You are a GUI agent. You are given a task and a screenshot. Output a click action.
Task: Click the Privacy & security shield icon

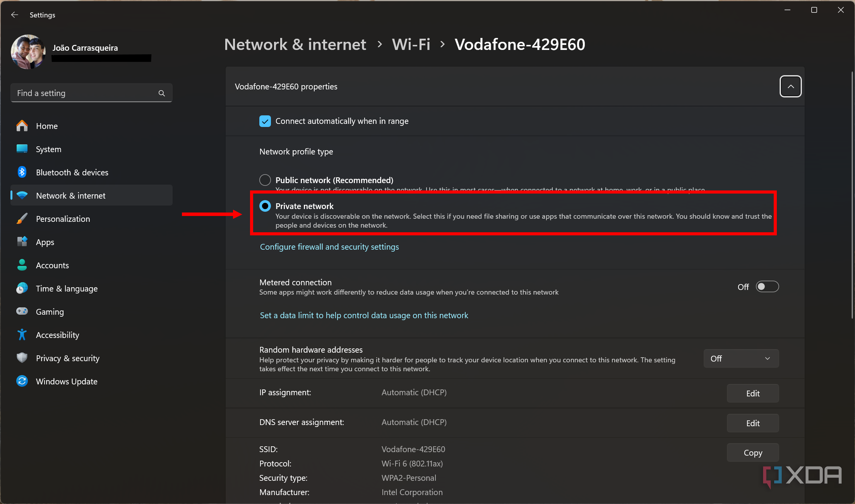22,358
